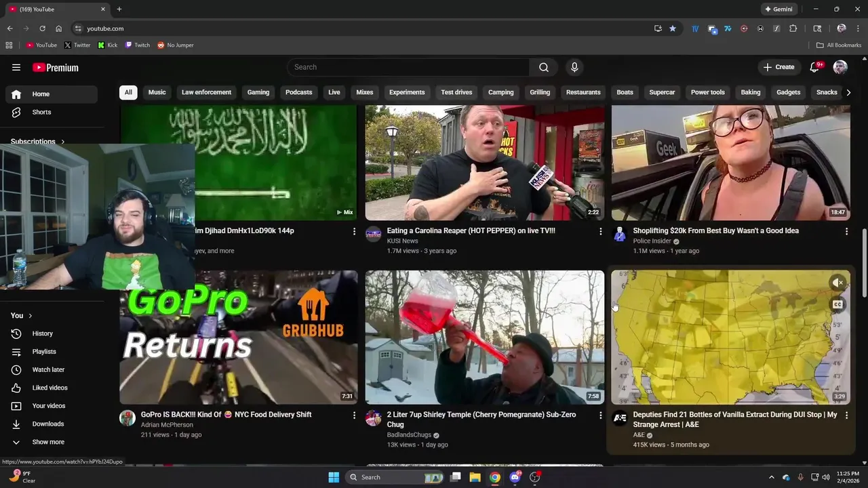
Task: Open Discord from the taskbar
Action: point(515,477)
